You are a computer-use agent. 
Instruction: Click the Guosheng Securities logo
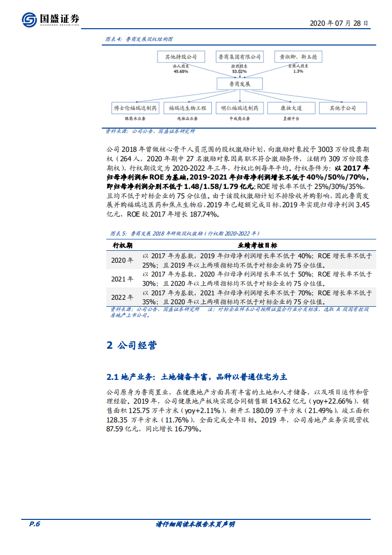click(50, 19)
